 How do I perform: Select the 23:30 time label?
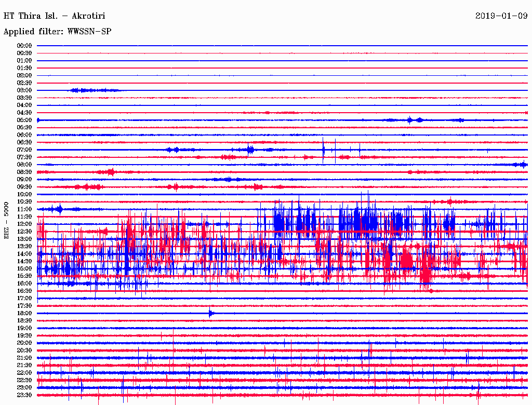(24, 395)
